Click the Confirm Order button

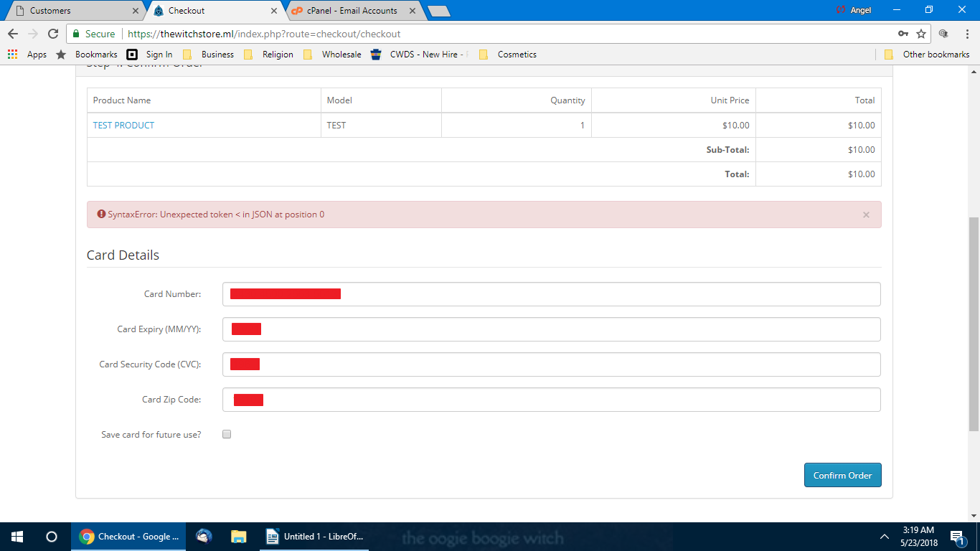coord(842,475)
